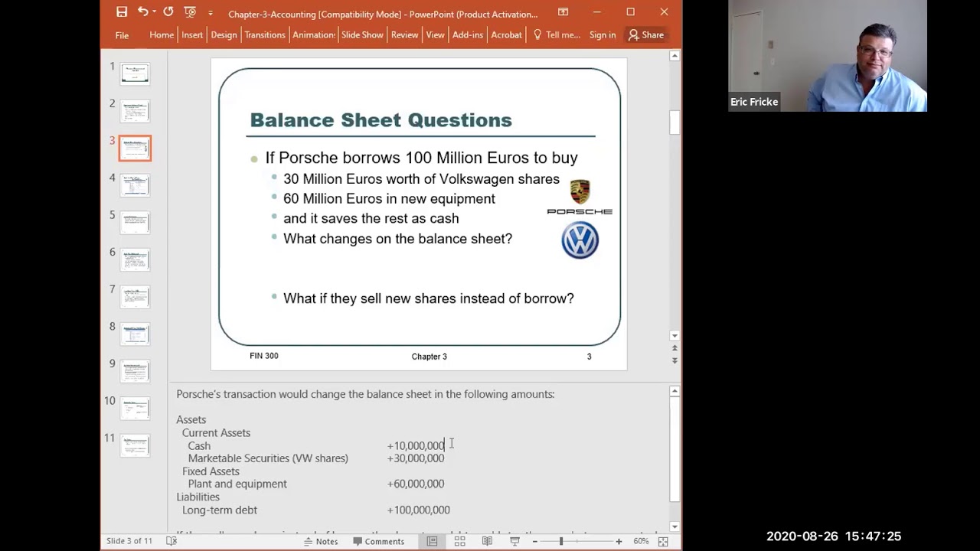Adjust the zoom slider handle
The width and height of the screenshot is (980, 551).
(561, 541)
